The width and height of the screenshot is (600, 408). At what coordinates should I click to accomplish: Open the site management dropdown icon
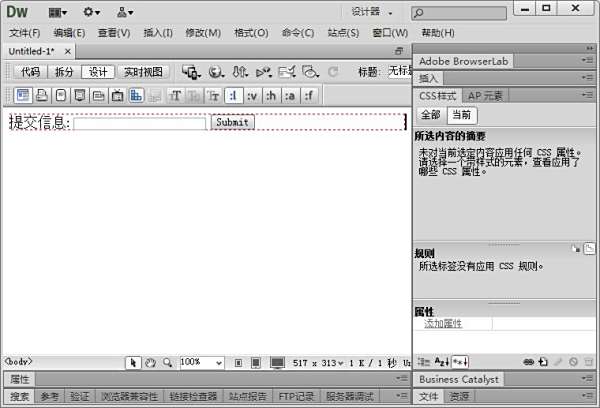click(125, 13)
